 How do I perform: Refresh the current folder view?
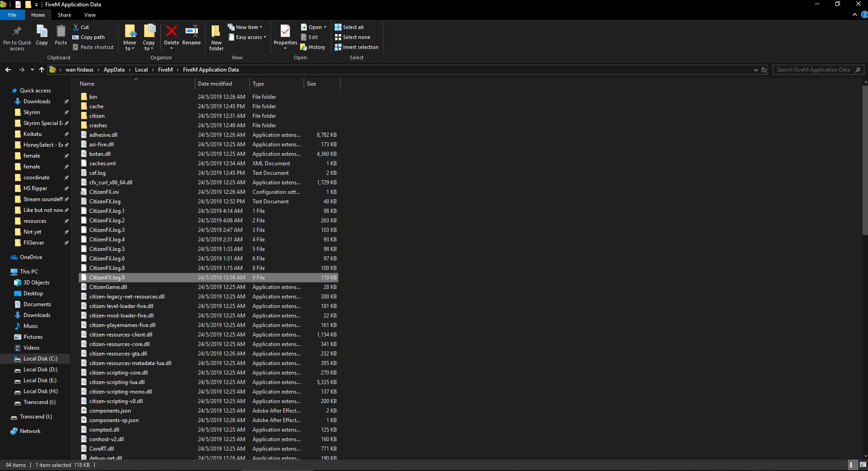[x=764, y=70]
